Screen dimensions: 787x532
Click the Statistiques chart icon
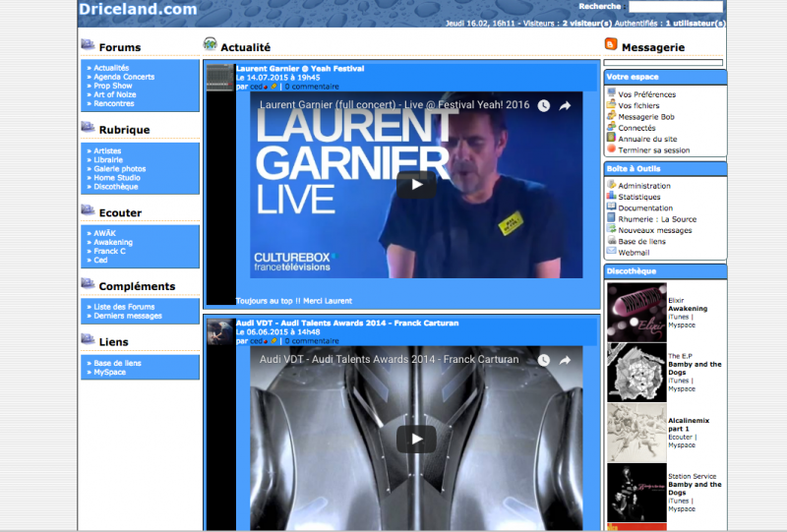[611, 196]
